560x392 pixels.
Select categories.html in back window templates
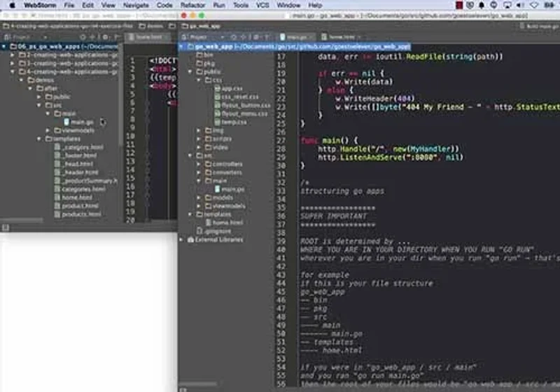click(x=80, y=189)
